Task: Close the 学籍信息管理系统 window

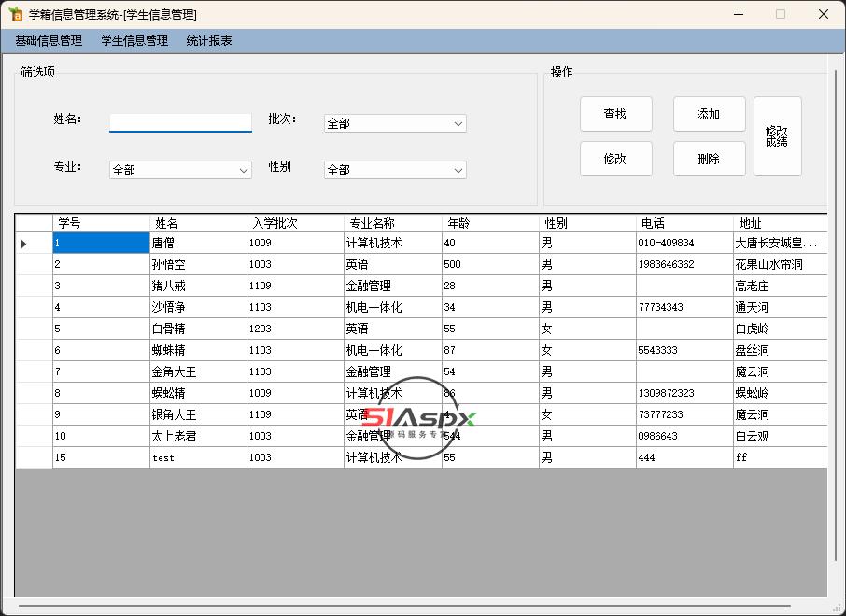Action: tap(824, 15)
